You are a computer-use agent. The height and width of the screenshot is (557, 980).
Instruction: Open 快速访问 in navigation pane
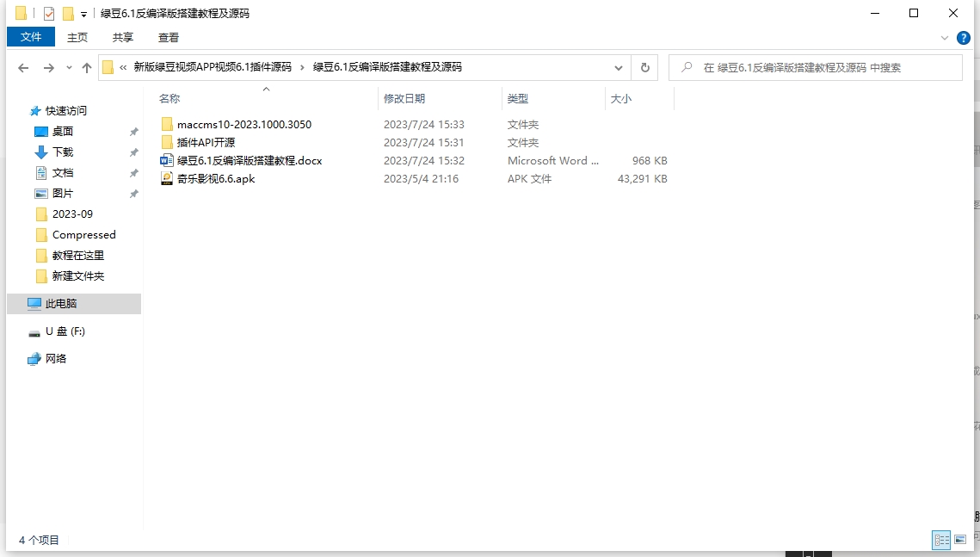pos(65,111)
